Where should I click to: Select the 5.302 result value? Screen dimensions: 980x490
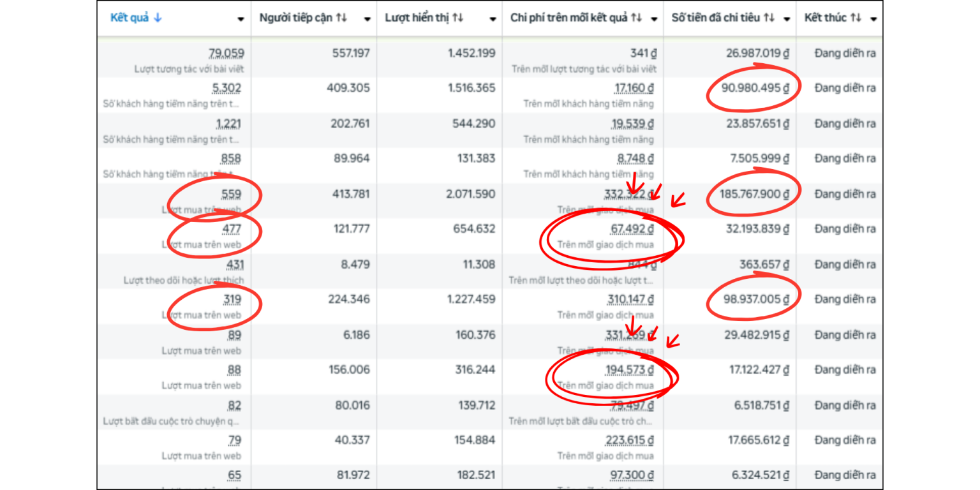(x=227, y=88)
